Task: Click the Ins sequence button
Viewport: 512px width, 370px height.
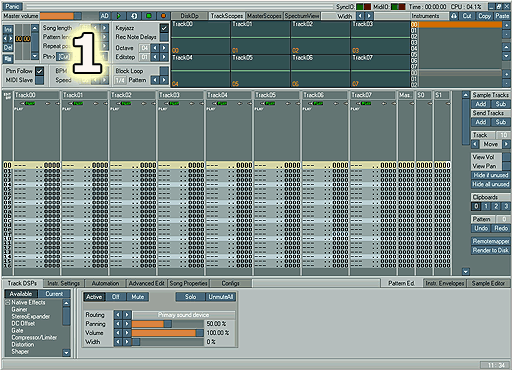Action: pyautogui.click(x=8, y=29)
